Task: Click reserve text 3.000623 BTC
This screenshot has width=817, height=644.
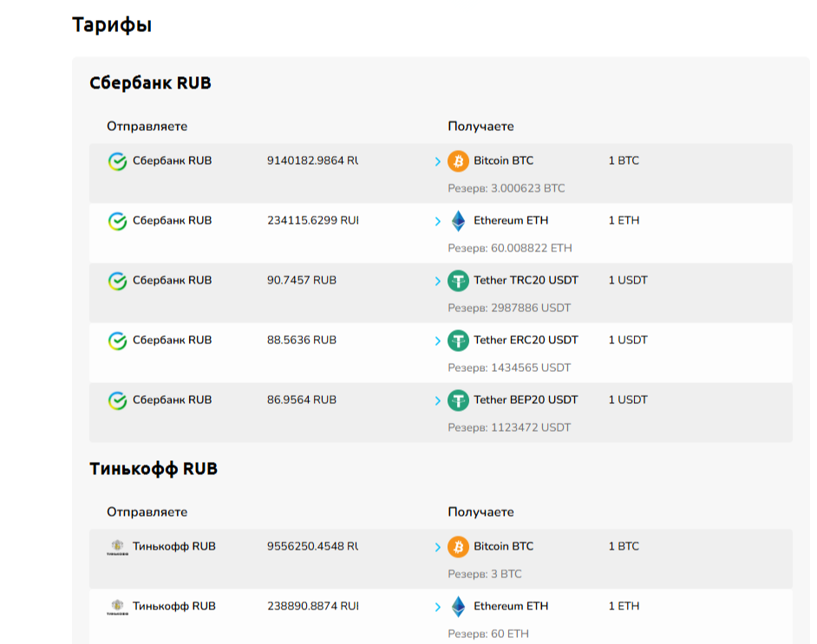Action: click(507, 188)
